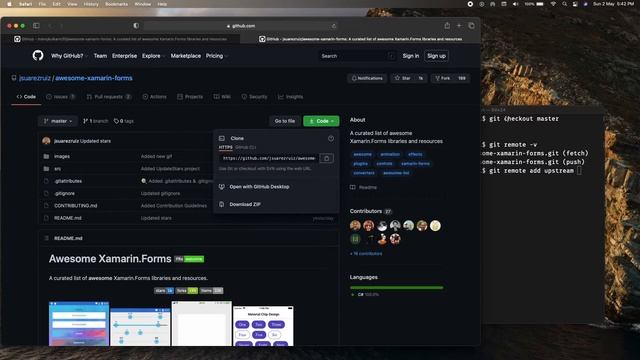The width and height of the screenshot is (640, 360).
Task: Show Safari tab overview icon
Action: [x=471, y=25]
